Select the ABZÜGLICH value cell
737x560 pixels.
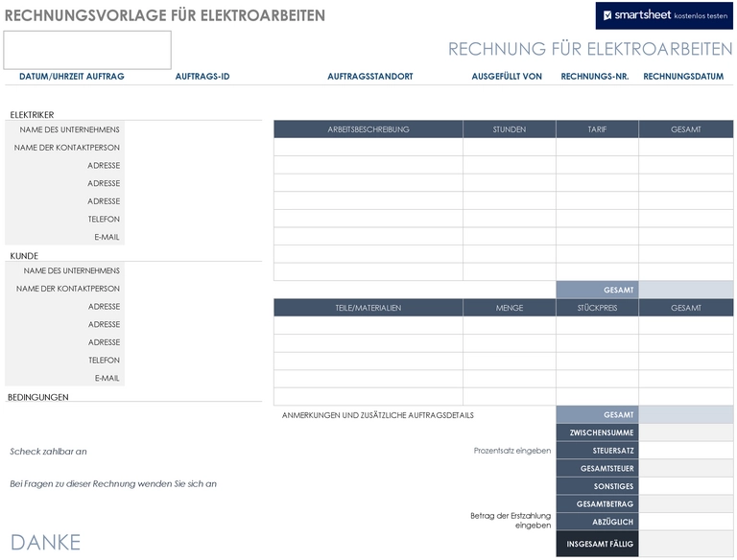tap(686, 522)
